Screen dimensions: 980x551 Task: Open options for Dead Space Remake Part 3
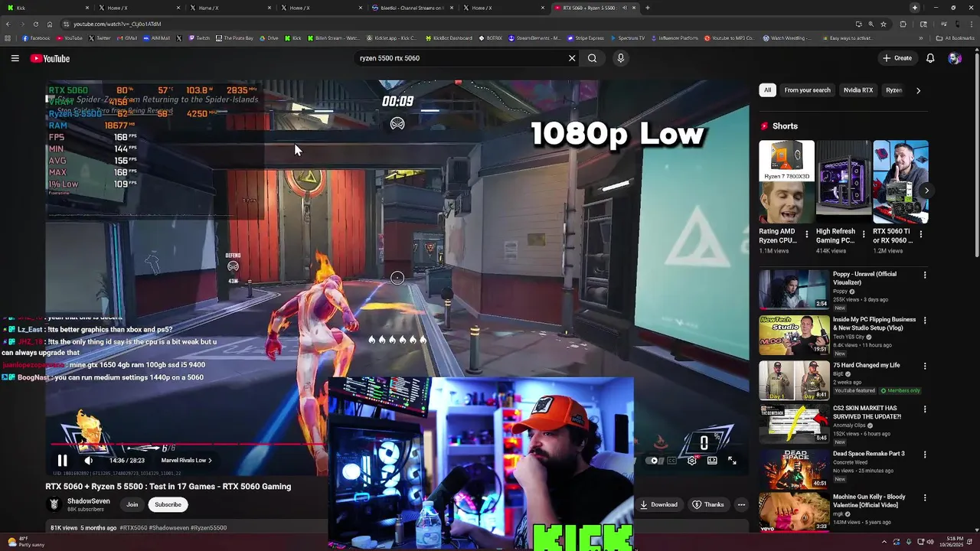pyautogui.click(x=924, y=455)
